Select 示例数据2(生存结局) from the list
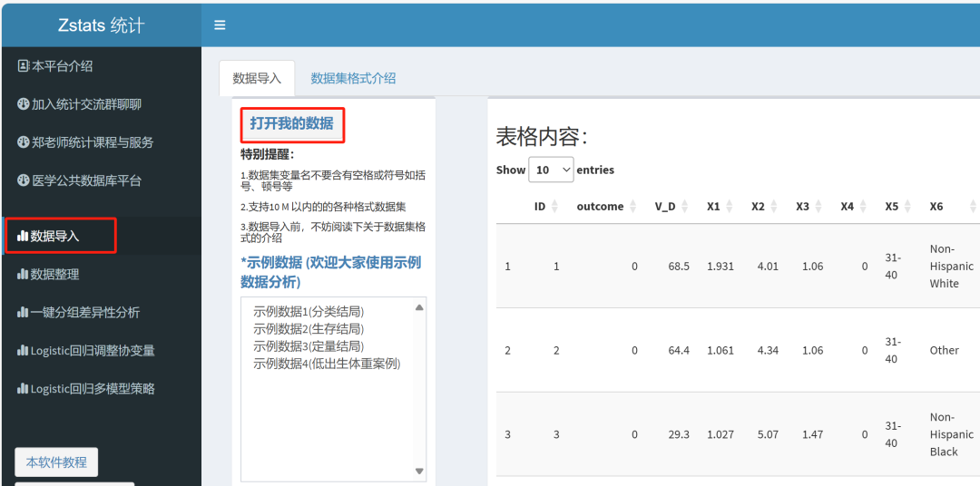980x486 pixels. 309,328
